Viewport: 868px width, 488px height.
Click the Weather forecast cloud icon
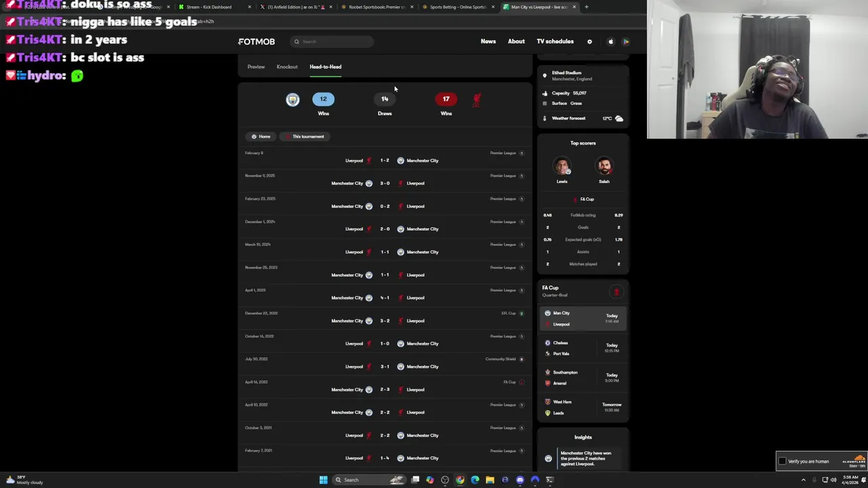pos(618,119)
